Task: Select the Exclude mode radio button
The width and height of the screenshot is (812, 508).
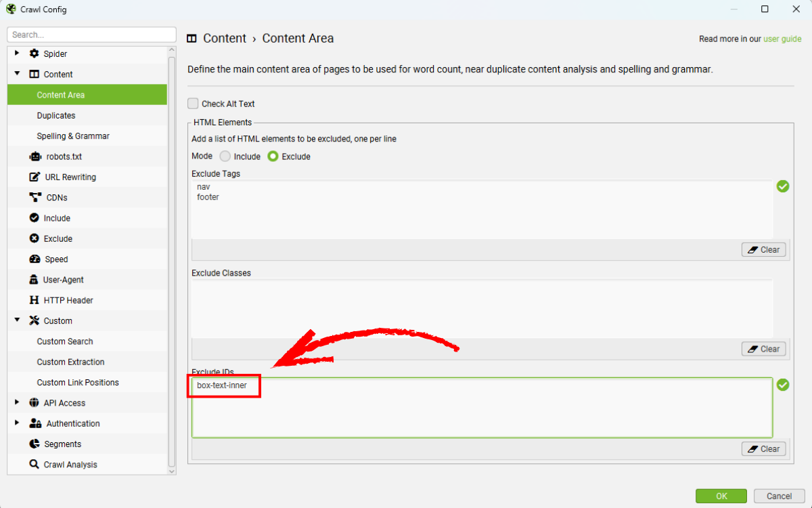Action: pos(273,156)
